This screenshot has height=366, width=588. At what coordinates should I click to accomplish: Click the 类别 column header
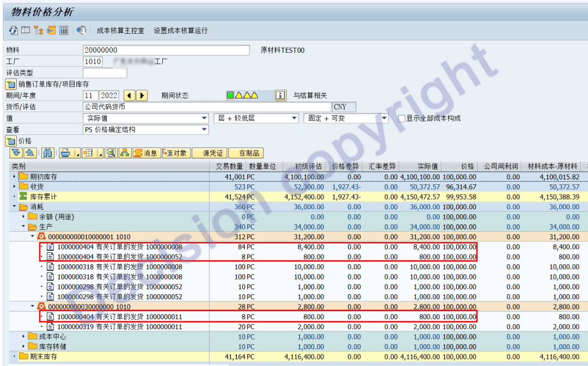pyautogui.click(x=109, y=166)
